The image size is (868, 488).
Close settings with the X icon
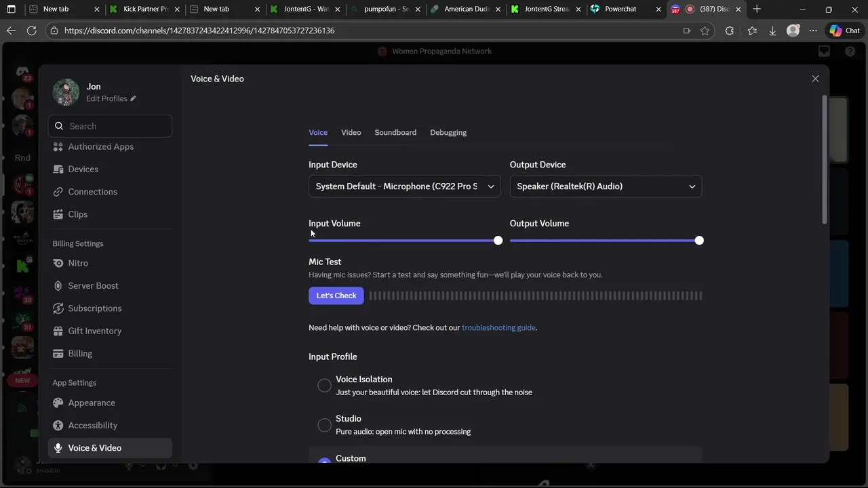pyautogui.click(x=815, y=79)
